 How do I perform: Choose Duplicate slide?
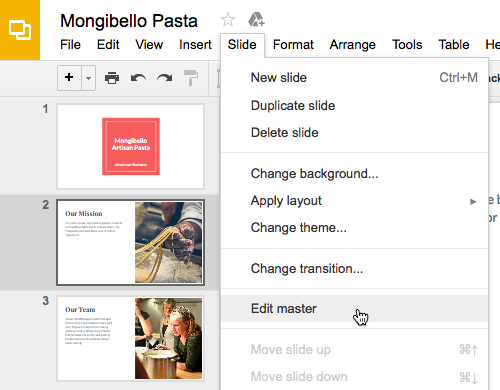(x=355, y=105)
